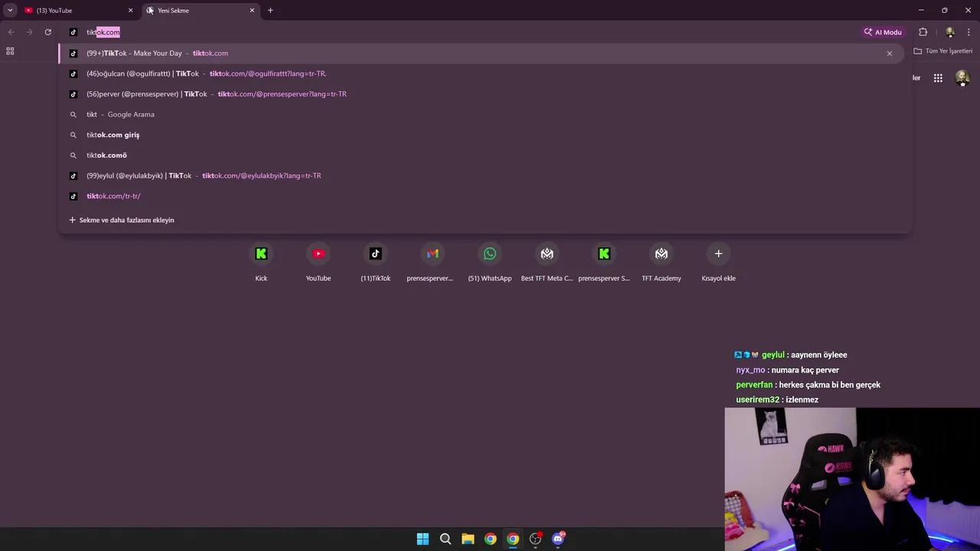Close the Yeni Sekme tab
Viewport: 980px width, 551px height.
pos(252,11)
